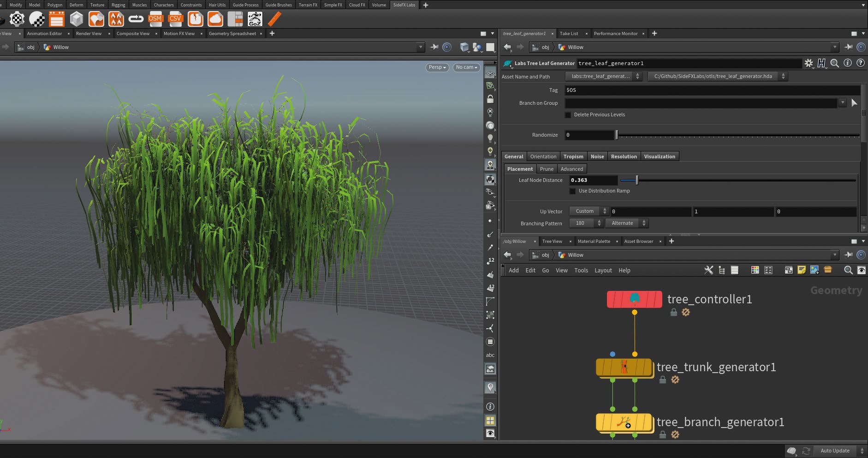
Task: Open asset path tree_leaf_generator.hda dropdown
Action: (x=718, y=76)
